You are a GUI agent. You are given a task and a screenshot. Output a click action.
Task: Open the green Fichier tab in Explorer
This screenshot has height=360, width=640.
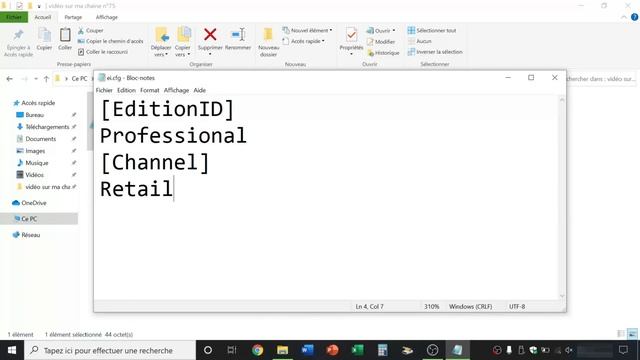coord(14,17)
